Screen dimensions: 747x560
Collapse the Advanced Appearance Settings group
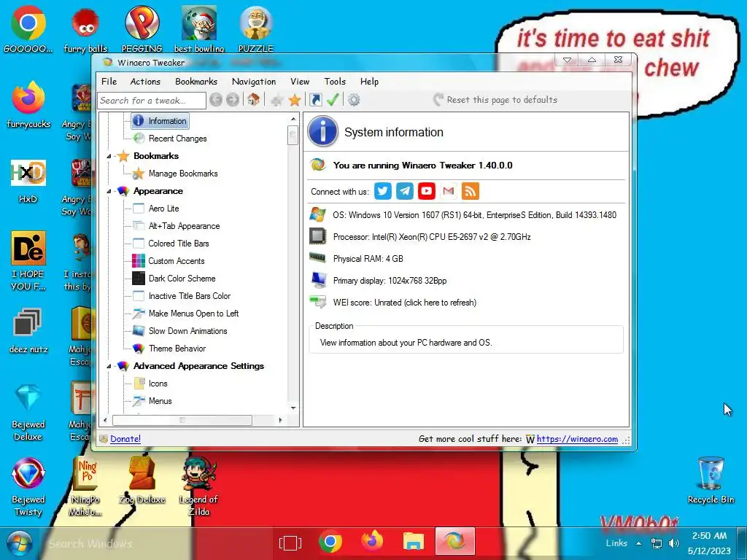(109, 366)
